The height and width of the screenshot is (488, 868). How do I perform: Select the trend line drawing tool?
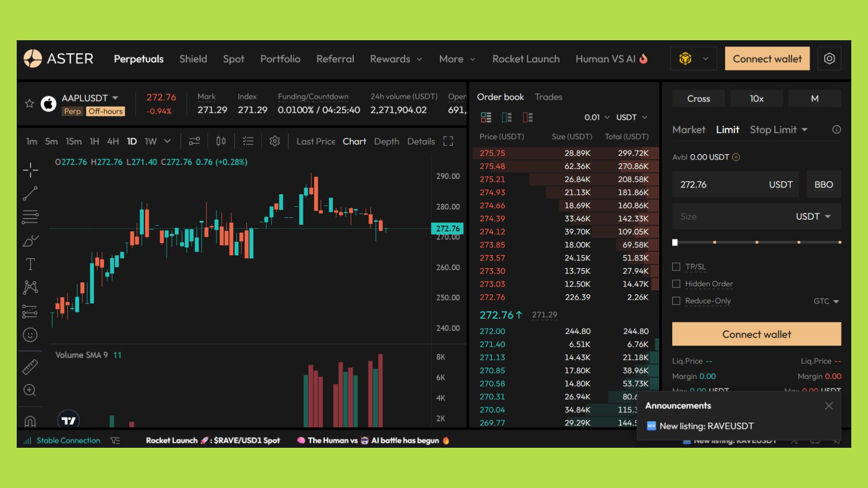coord(30,193)
